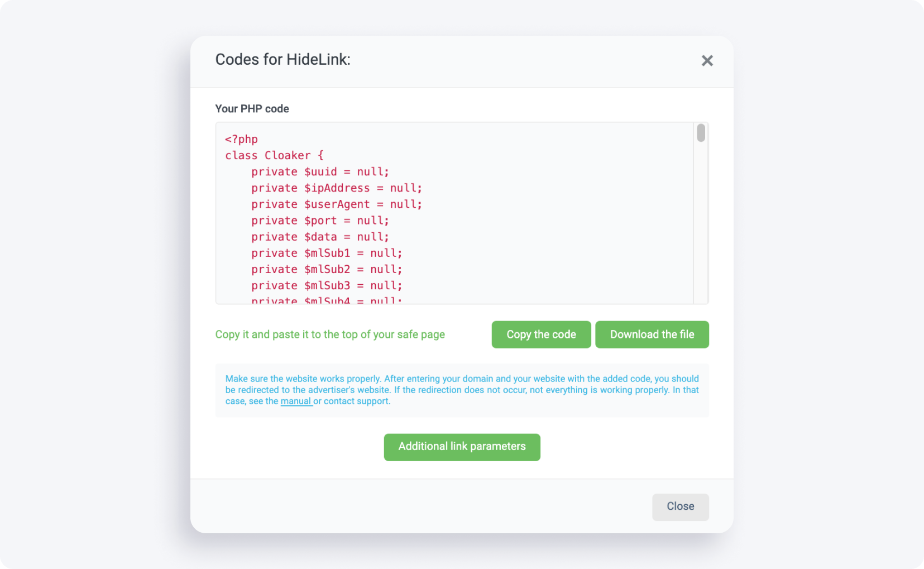Image resolution: width=924 pixels, height=569 pixels.
Task: Click the green paste instruction text
Action: click(x=329, y=334)
